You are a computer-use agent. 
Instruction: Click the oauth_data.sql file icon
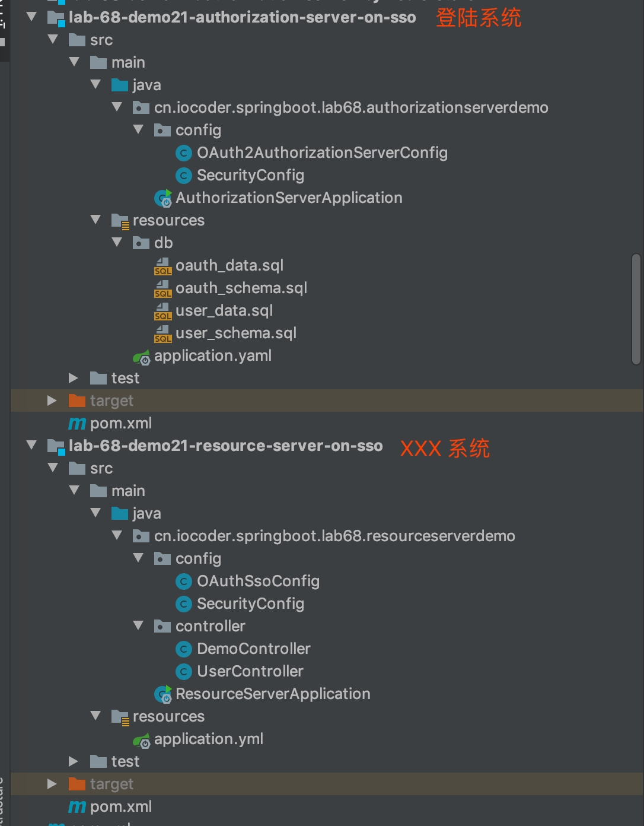point(162,266)
